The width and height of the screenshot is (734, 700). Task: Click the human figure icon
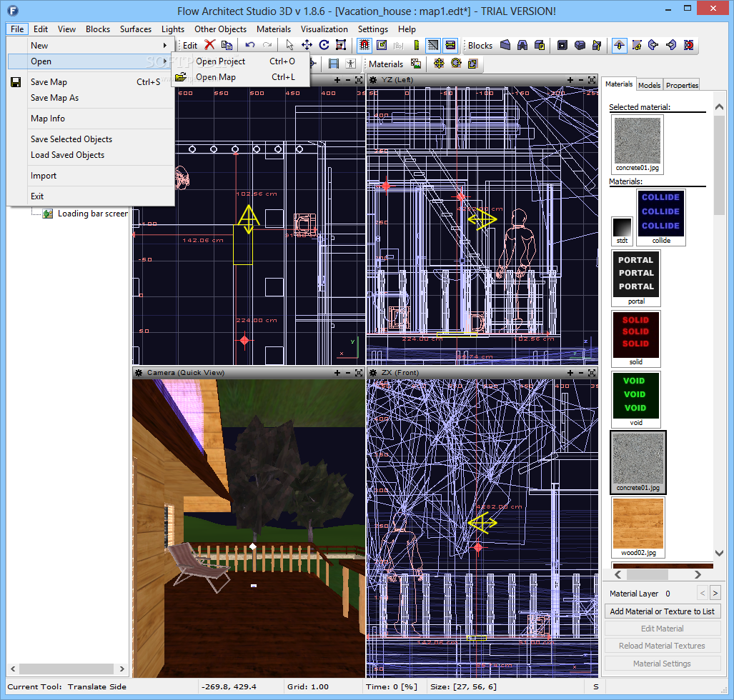(351, 64)
